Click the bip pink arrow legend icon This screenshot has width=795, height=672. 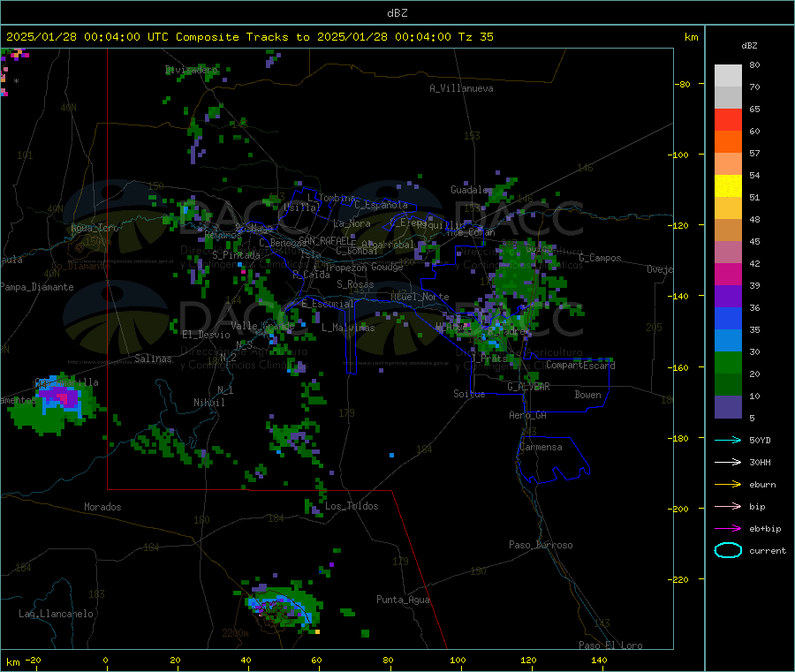[728, 506]
